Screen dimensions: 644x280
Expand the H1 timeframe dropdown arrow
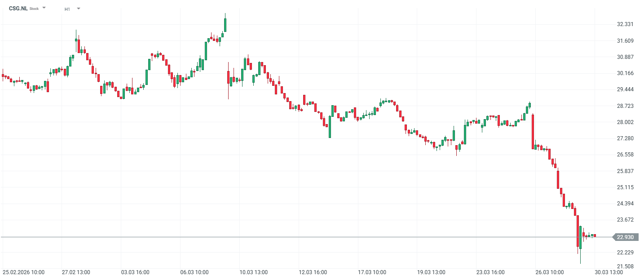[x=78, y=9]
